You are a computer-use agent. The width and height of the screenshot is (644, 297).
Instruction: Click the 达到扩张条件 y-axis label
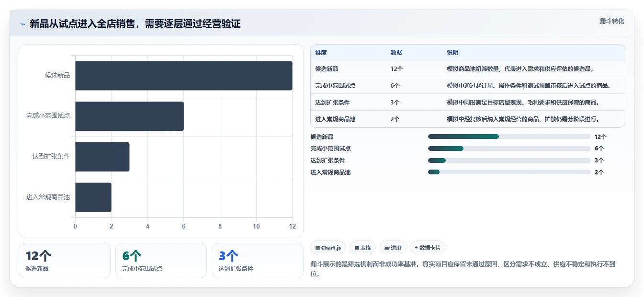51,157
